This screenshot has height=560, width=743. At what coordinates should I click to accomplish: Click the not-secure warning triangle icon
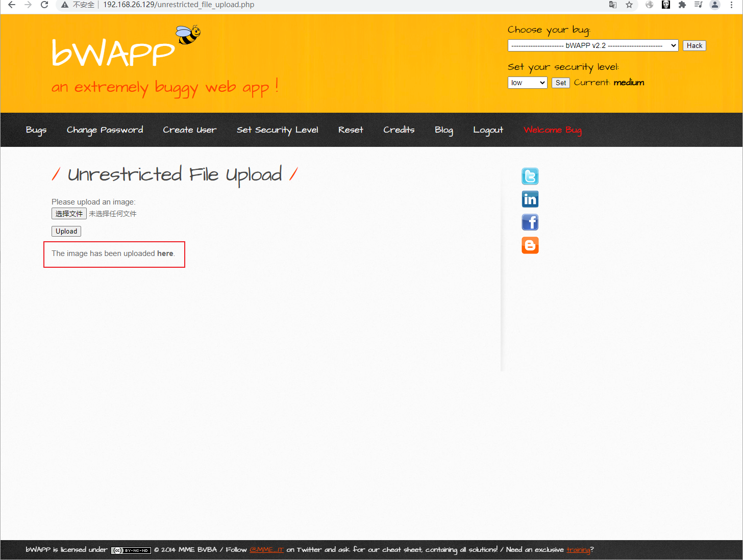(x=65, y=5)
